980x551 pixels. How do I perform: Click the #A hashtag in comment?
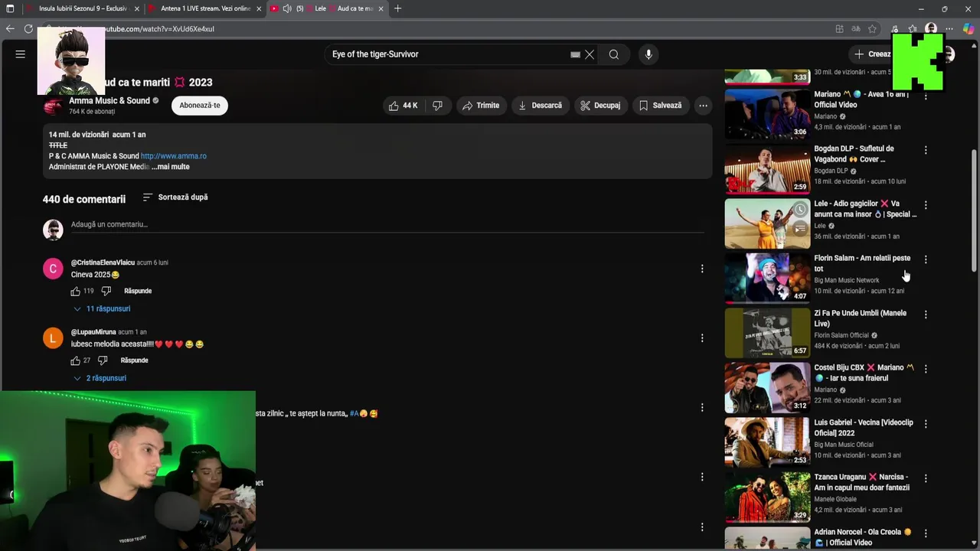pyautogui.click(x=354, y=413)
